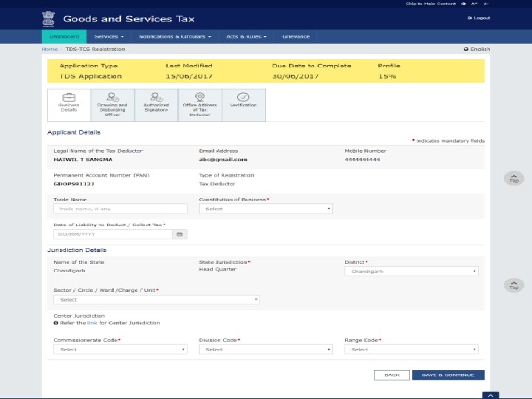Screen dimensions: 532x399
Task: Follow the Skip to Main Content link
Action: pyautogui.click(x=431, y=4)
